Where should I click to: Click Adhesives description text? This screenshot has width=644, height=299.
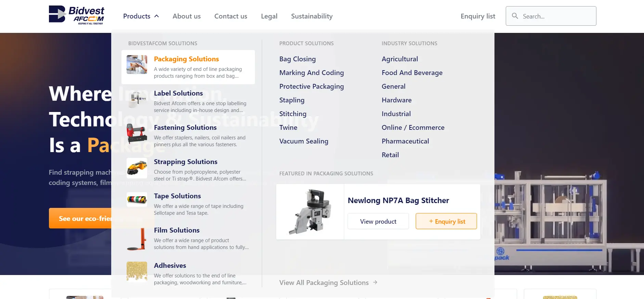pyautogui.click(x=200, y=279)
